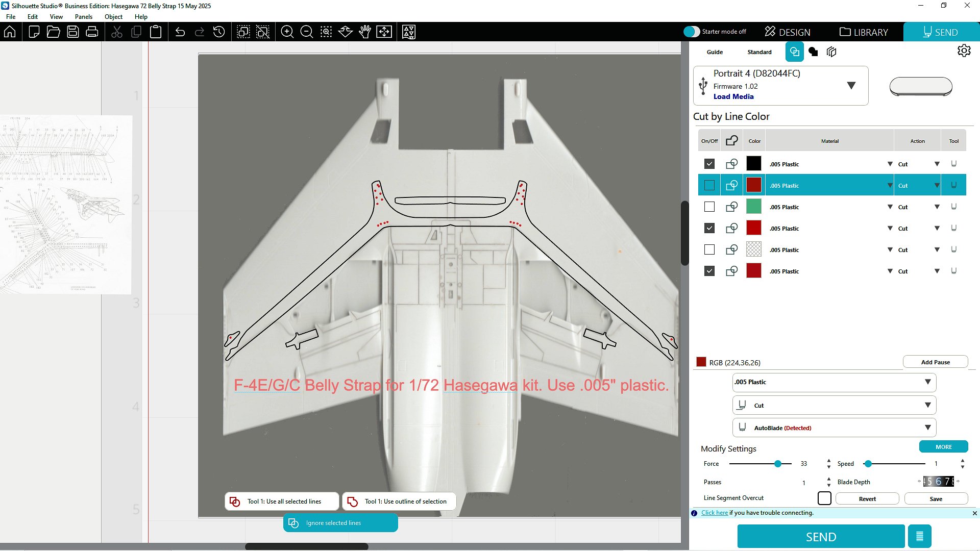The image size is (980, 551).
Task: Switch to Cut by Fill Color mode icon
Action: (x=813, y=52)
